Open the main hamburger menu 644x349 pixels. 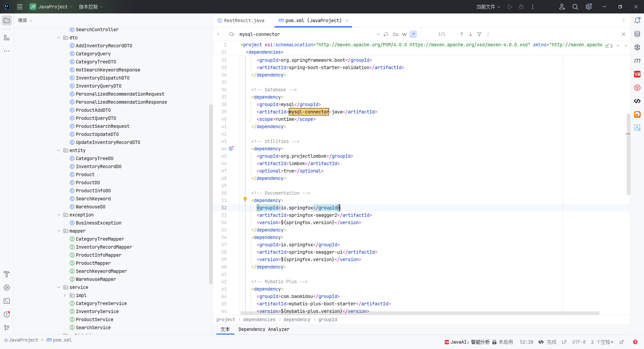pyautogui.click(x=20, y=7)
